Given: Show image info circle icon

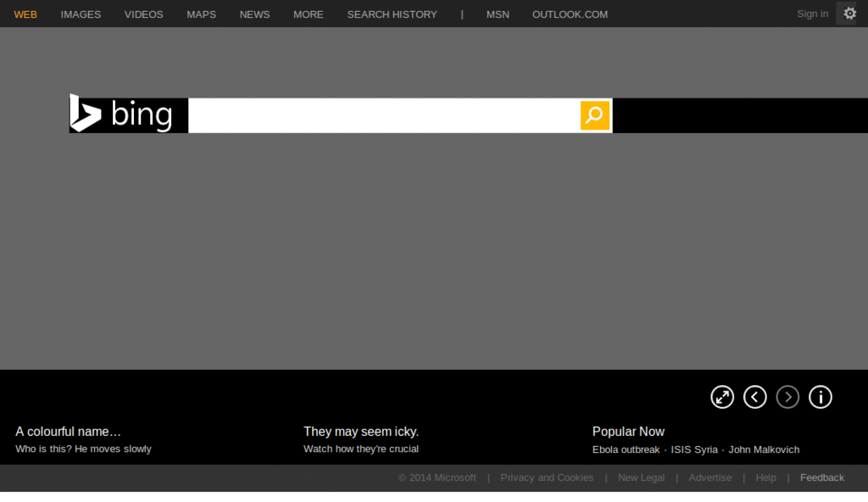Looking at the screenshot, I should point(821,397).
